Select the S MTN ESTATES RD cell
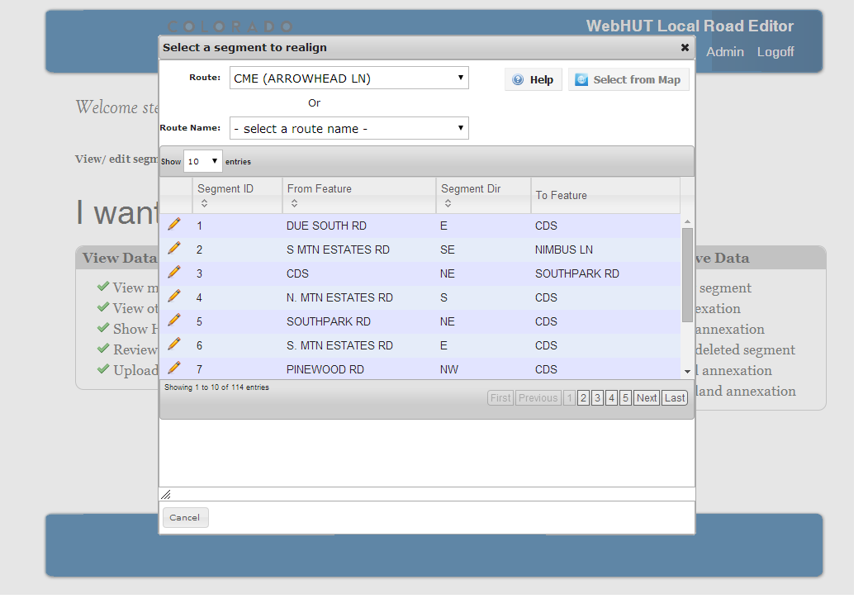This screenshot has width=868, height=613. pyautogui.click(x=339, y=249)
